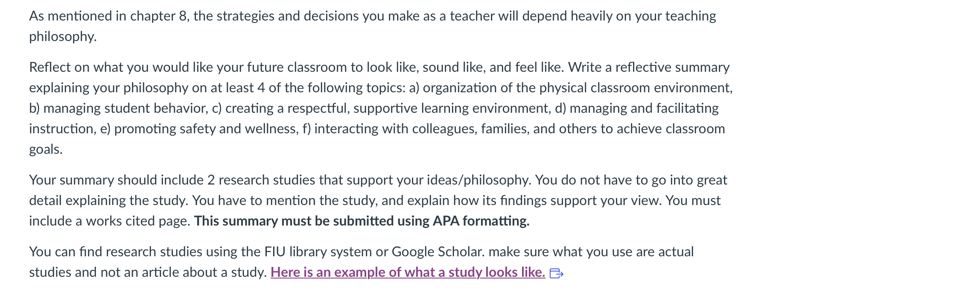Click the text 'e) promoting safety and wellness'
Viewport: 980px width, 299px height.
click(198, 129)
